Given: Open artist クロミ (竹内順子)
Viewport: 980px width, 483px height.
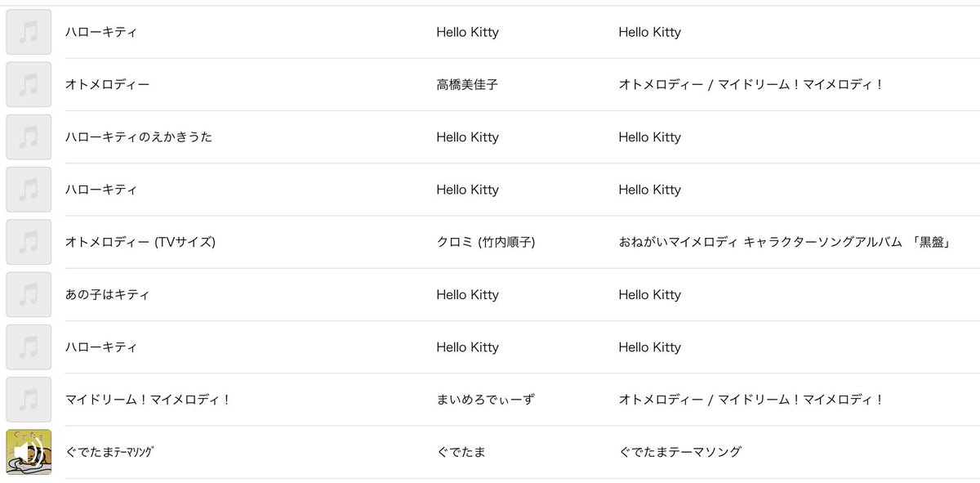Looking at the screenshot, I should (x=486, y=242).
